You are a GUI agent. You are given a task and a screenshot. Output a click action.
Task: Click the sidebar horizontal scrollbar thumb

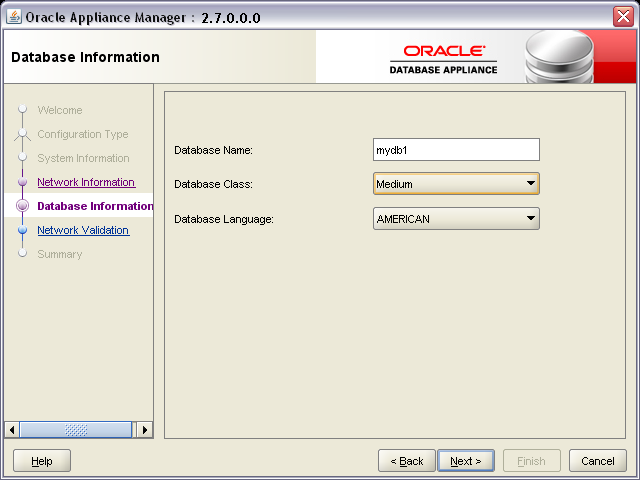76,430
